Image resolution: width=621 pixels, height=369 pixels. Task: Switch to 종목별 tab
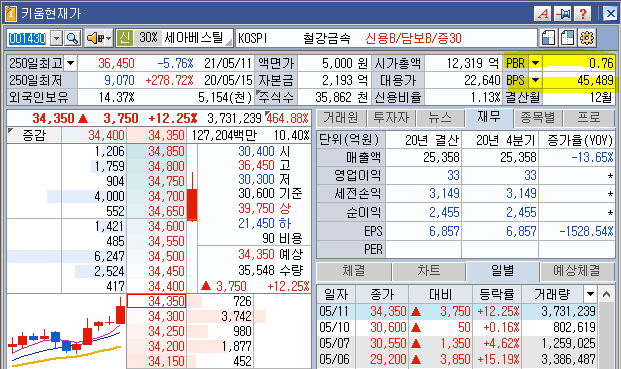(537, 117)
